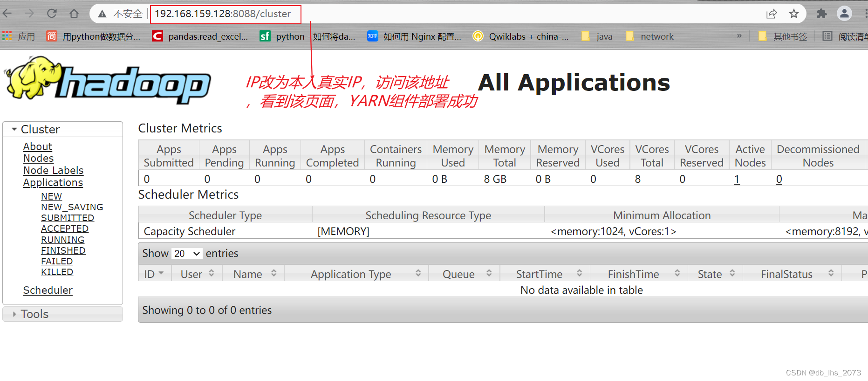Go forward in browser history
The width and height of the screenshot is (868, 381).
click(29, 14)
